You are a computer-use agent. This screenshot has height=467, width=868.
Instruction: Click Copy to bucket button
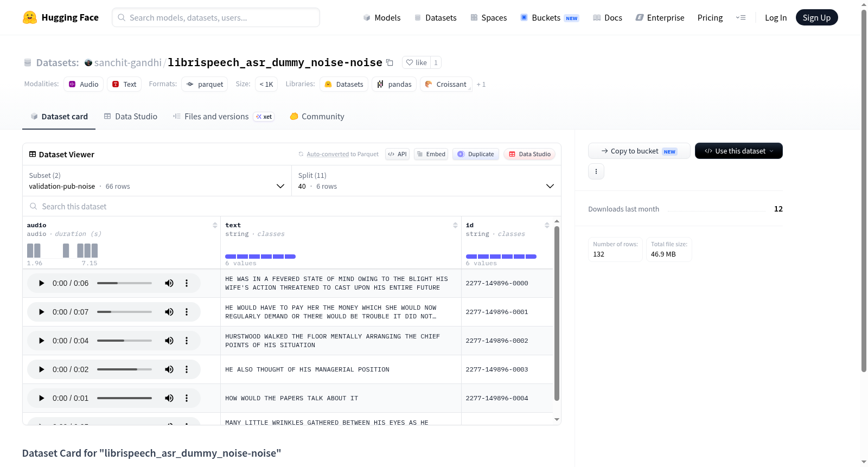(x=639, y=151)
